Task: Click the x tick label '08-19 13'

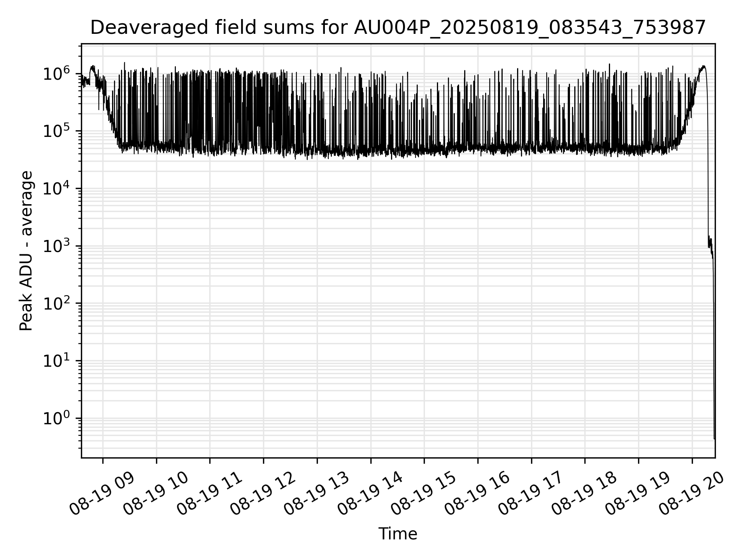Action: [x=316, y=494]
